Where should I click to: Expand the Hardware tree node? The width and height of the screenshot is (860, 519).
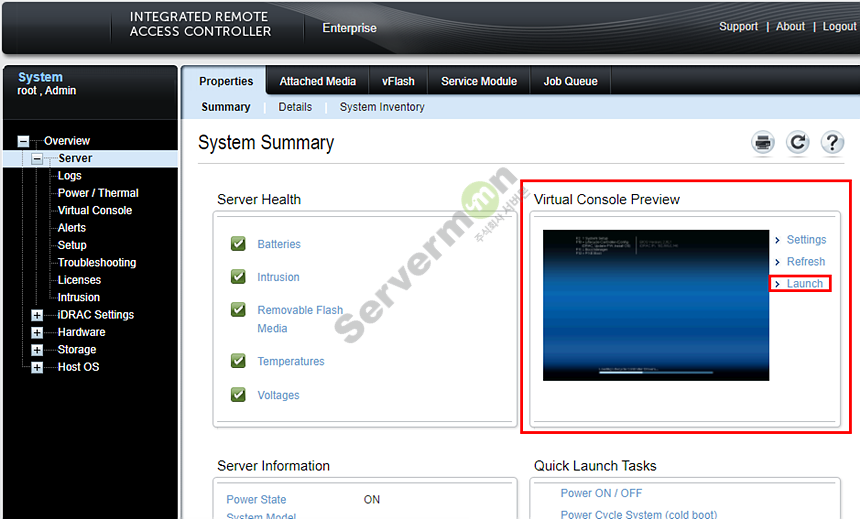[x=37, y=332]
